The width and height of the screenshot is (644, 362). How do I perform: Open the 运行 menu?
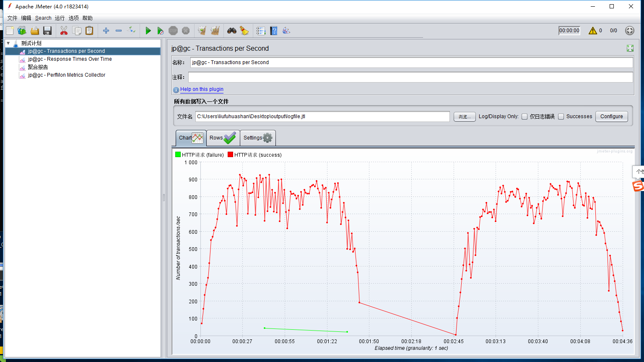[x=60, y=18]
